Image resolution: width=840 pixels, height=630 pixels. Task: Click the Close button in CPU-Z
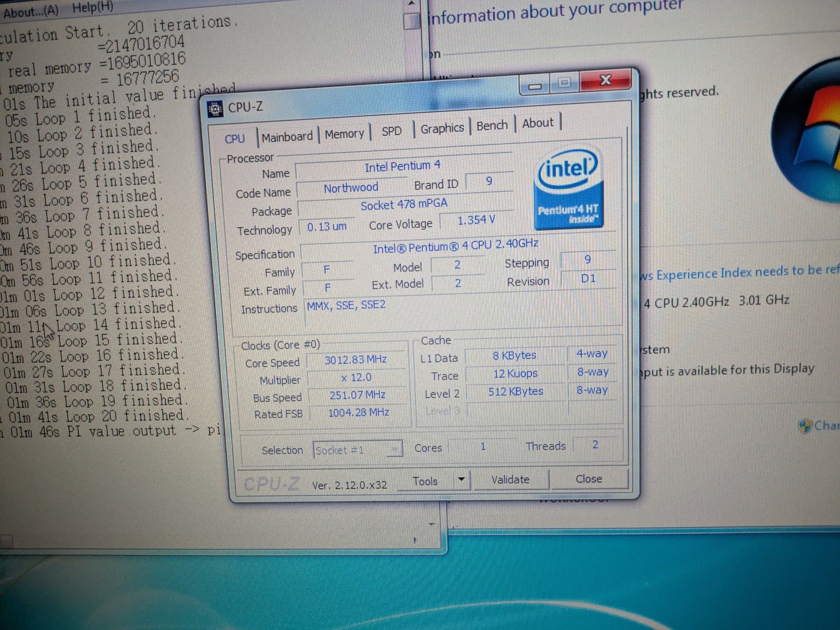pyautogui.click(x=589, y=479)
